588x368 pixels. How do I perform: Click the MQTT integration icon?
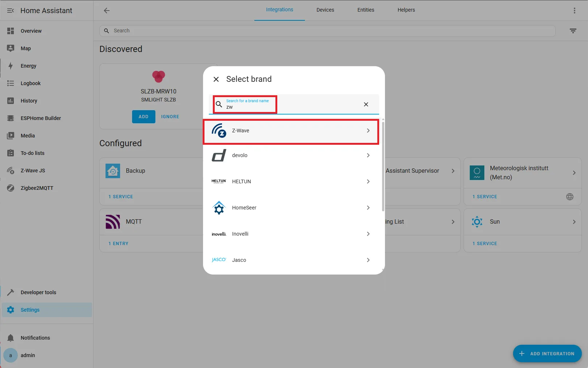[x=112, y=221]
